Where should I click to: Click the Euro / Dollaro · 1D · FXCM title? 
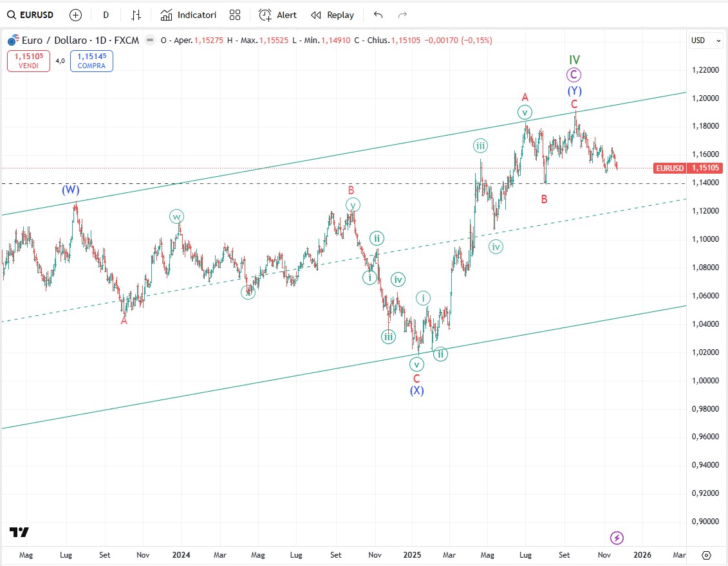80,41
